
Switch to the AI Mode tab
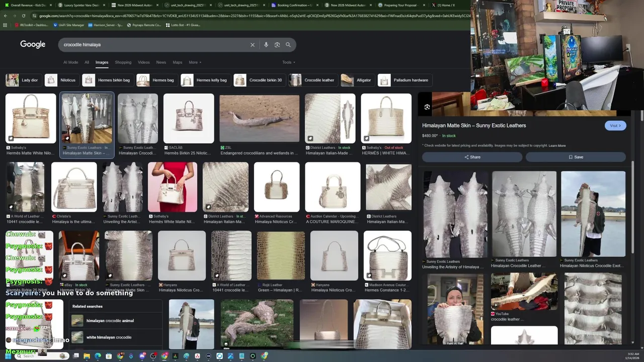click(x=70, y=62)
